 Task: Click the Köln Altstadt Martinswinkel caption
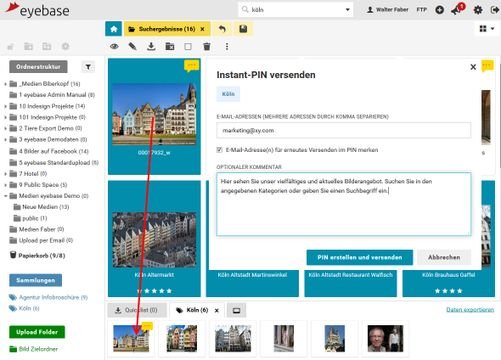[252, 275]
